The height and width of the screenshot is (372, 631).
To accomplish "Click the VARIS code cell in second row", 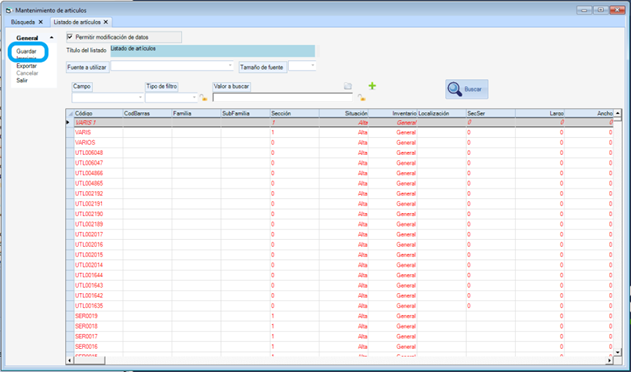I will coord(99,132).
